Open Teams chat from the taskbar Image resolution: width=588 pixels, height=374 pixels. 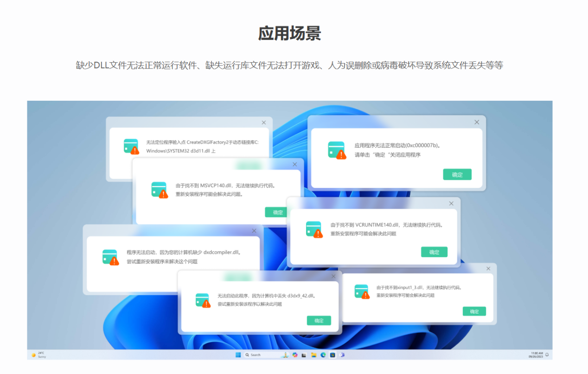(342, 355)
